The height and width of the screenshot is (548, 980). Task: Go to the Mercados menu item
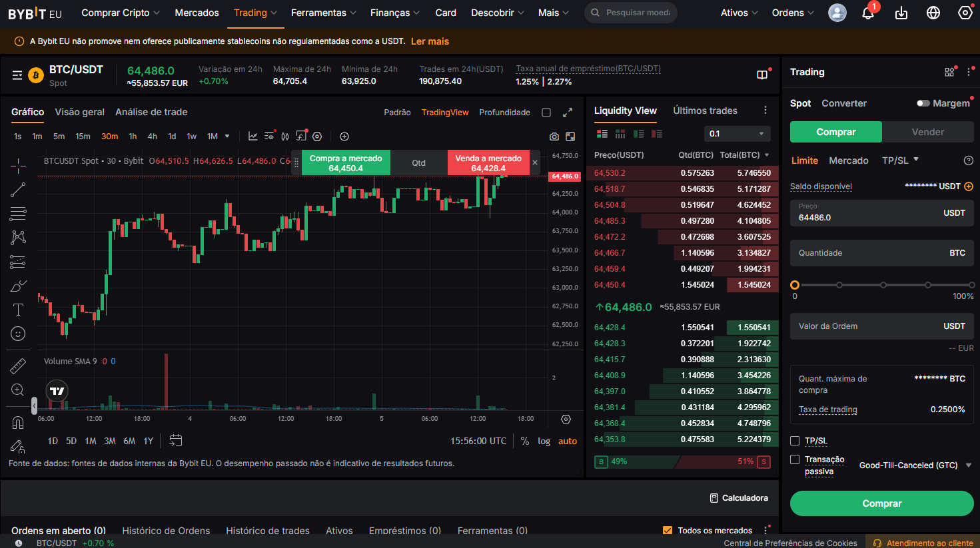pyautogui.click(x=197, y=13)
